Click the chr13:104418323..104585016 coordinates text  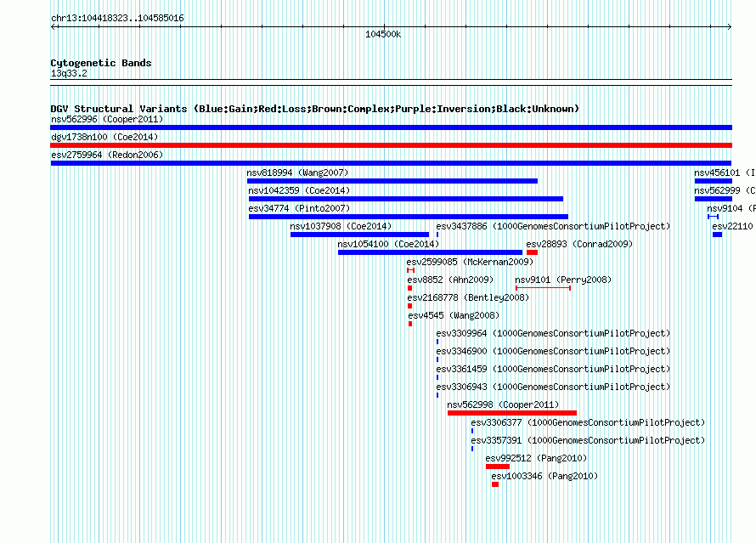click(117, 19)
